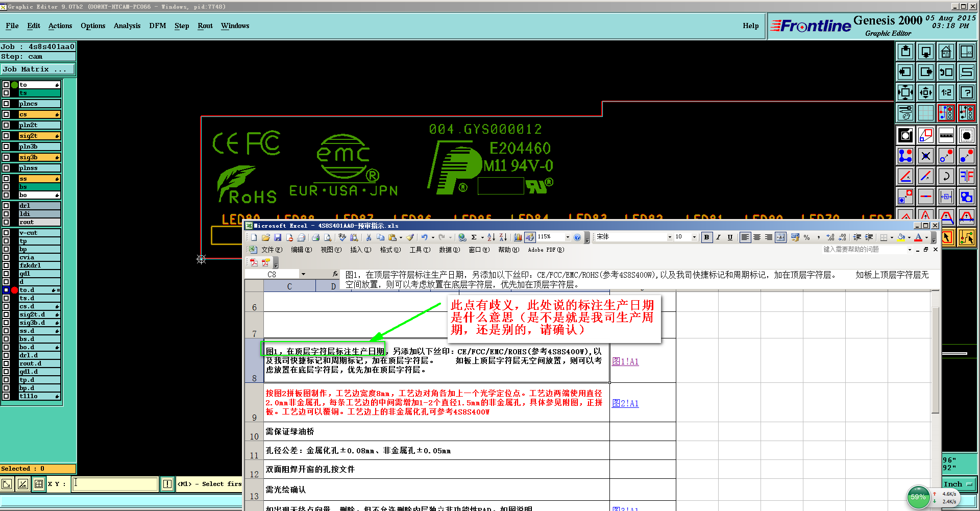Open the font name dropdown showing 宋体
The image size is (980, 511).
pos(670,237)
